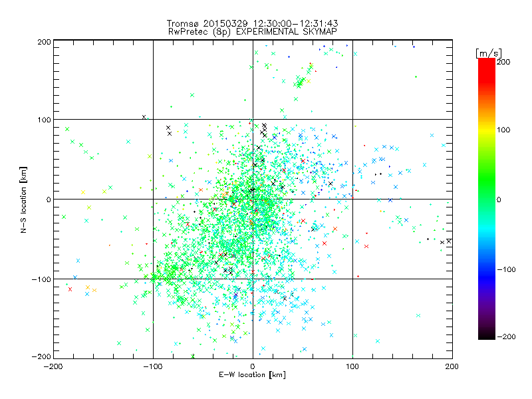Click the colorbar label -100
Screen dimensions: 532x399
click(x=506, y=270)
